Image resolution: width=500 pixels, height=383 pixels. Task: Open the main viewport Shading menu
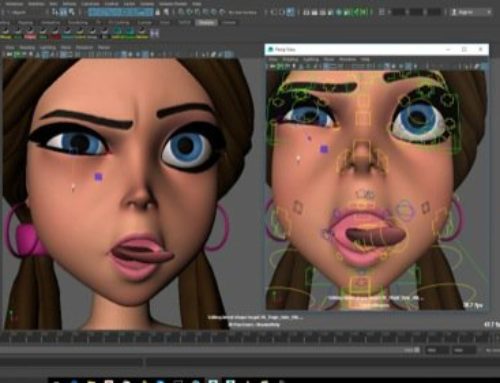(x=27, y=48)
